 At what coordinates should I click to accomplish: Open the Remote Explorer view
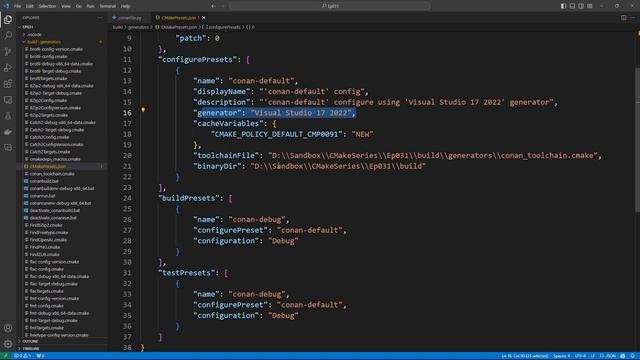tap(8, 100)
